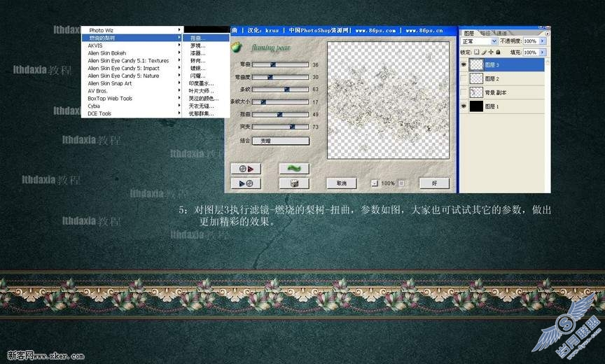This screenshot has width=605, height=364.
Task: Open Alien Skin Eye Candy 5: Nature menu
Action: [132, 76]
